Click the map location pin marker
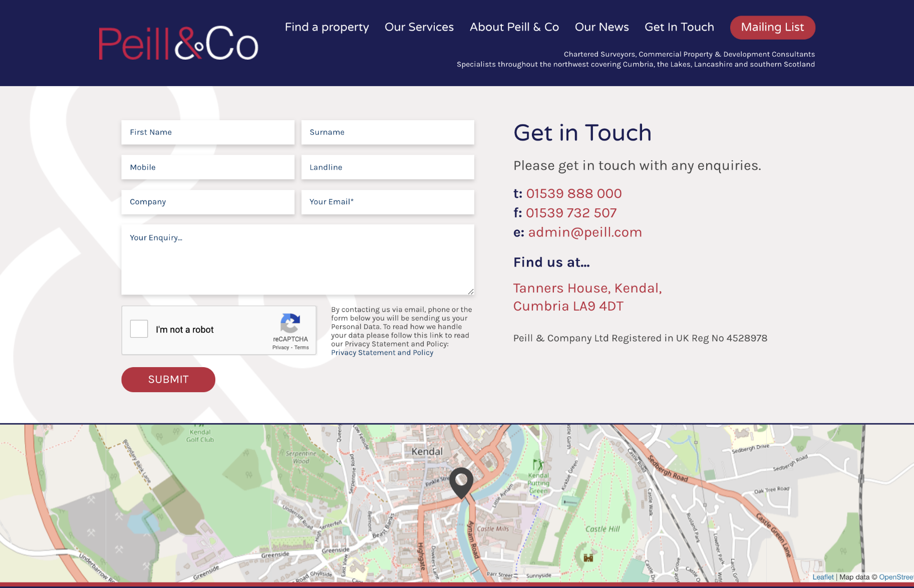Screen dimensions: 914x588 tap(461, 483)
